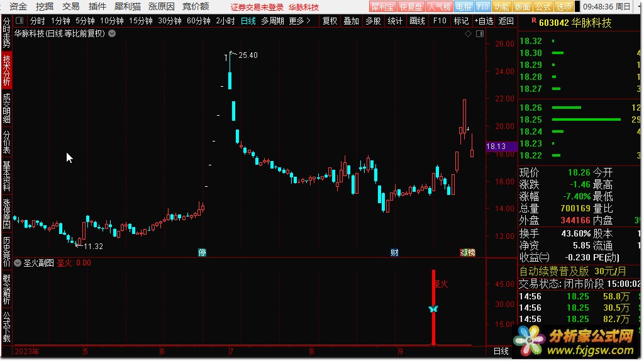Viewport: 644px width, 361px height.
Task: Switch to 15分钟 period
Action: [x=140, y=21]
